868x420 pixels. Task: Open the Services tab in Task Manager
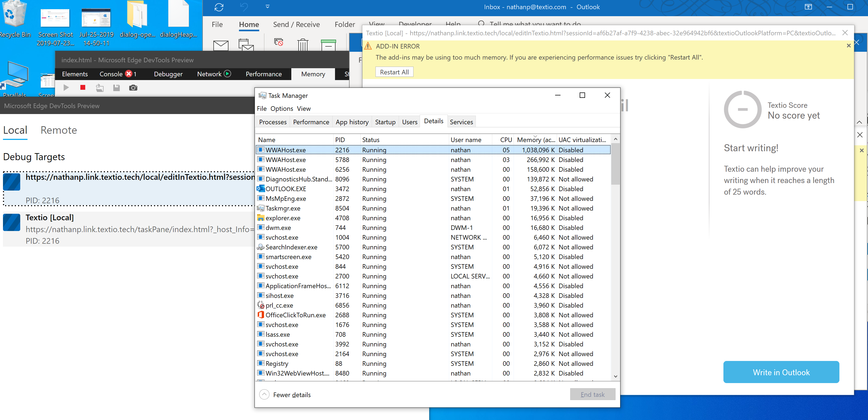tap(461, 122)
